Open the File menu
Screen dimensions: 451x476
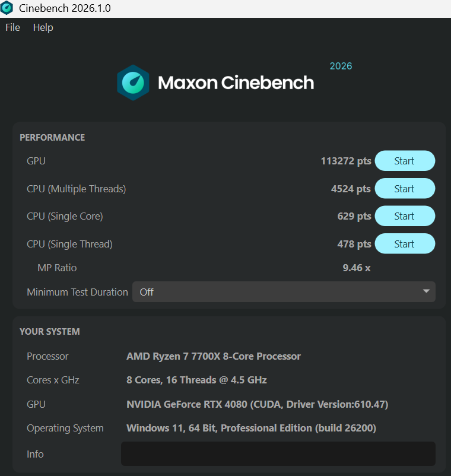click(12, 28)
